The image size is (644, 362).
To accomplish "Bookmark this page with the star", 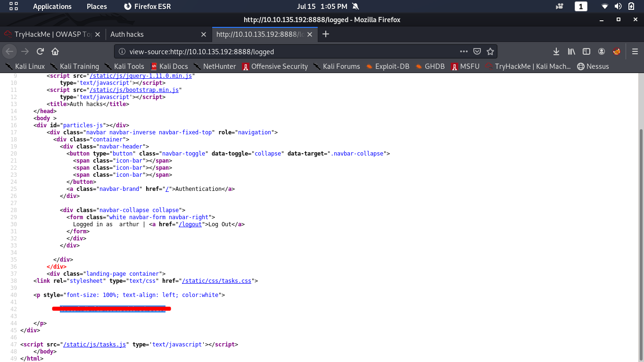I will (490, 51).
